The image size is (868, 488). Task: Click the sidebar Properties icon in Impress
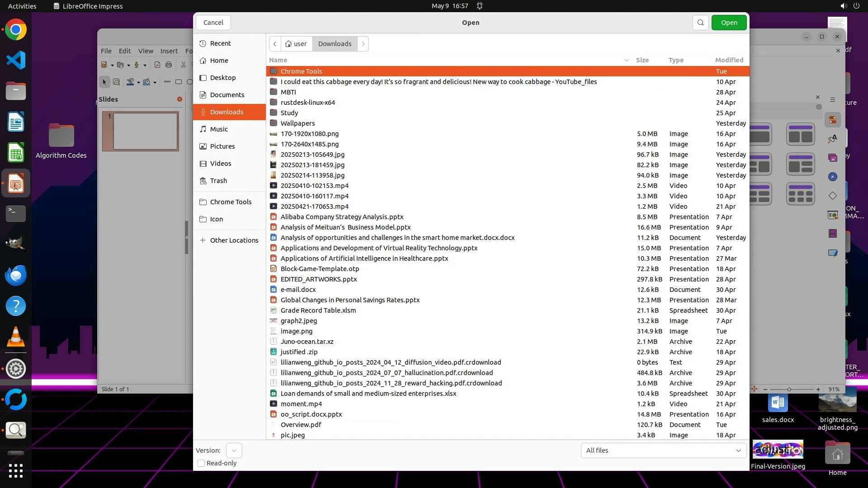click(x=833, y=120)
